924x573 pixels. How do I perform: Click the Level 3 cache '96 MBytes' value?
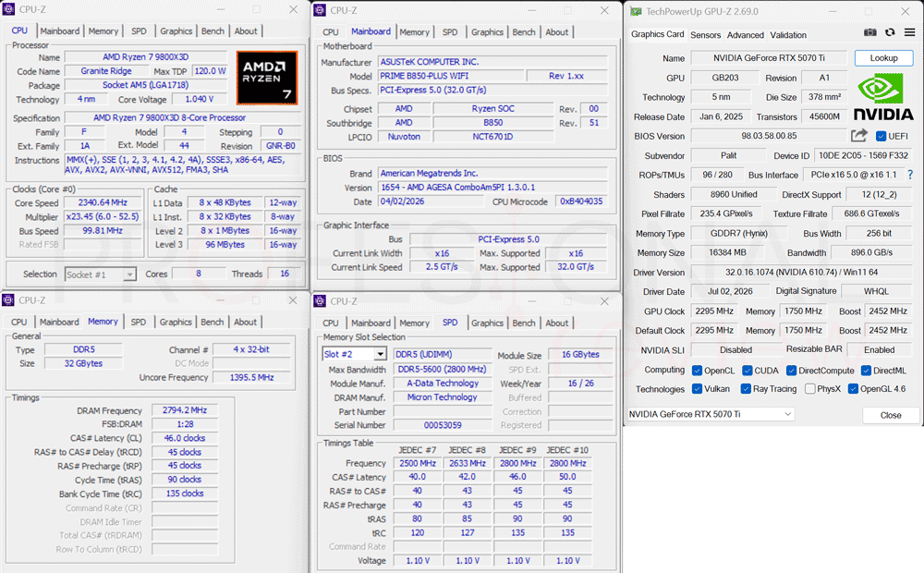(x=225, y=245)
